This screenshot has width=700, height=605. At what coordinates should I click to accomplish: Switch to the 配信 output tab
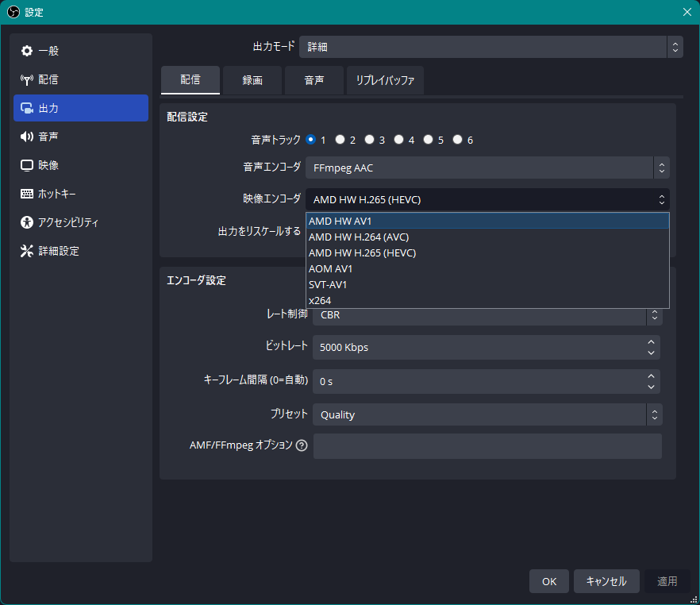click(x=190, y=80)
